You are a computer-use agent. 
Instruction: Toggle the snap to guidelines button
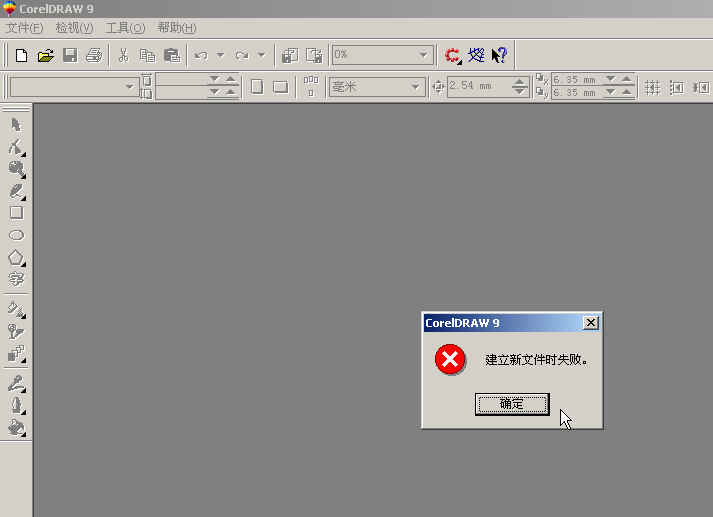677,87
